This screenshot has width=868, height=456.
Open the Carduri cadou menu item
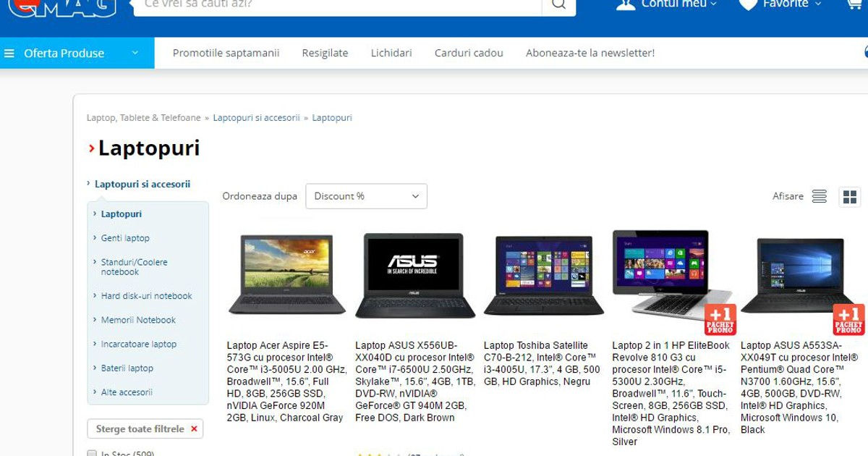coord(469,53)
